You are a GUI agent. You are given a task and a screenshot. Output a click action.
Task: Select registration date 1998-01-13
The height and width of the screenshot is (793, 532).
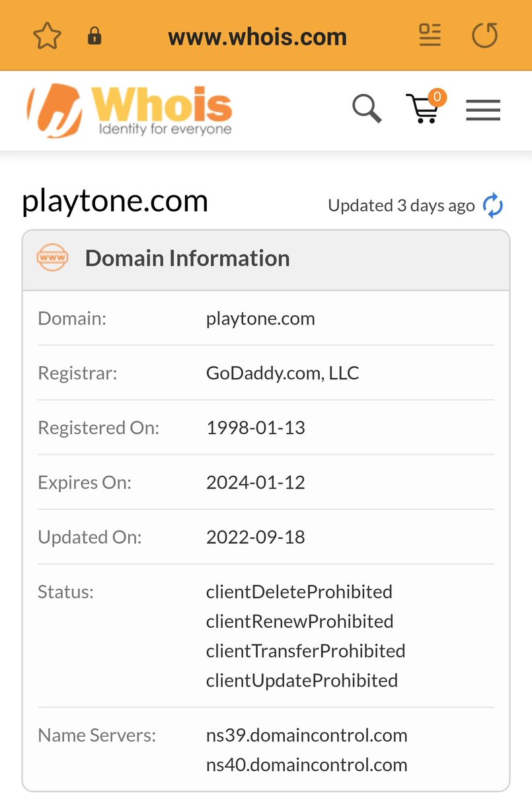[256, 428]
